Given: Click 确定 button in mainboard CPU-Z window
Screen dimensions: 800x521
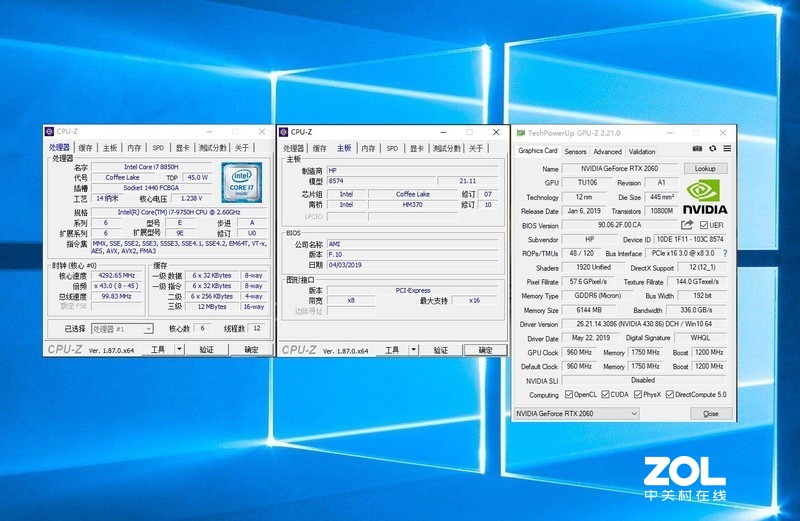Looking at the screenshot, I should [485, 350].
